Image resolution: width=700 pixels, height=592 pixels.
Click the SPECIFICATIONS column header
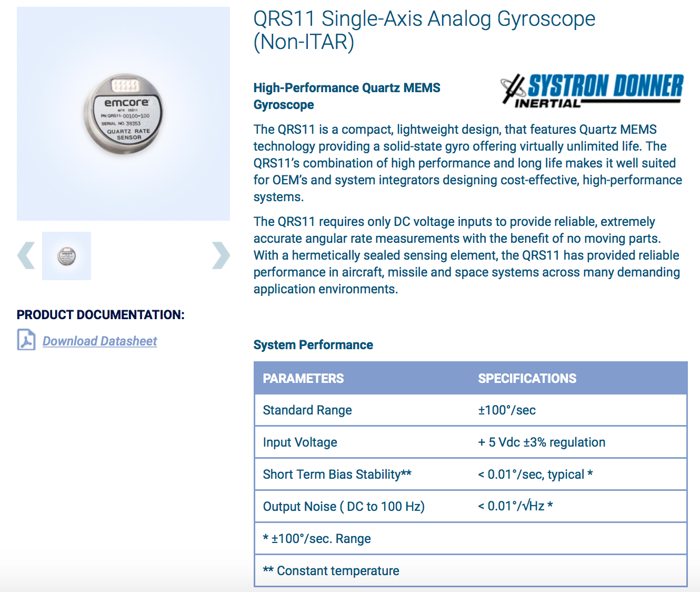click(x=527, y=378)
